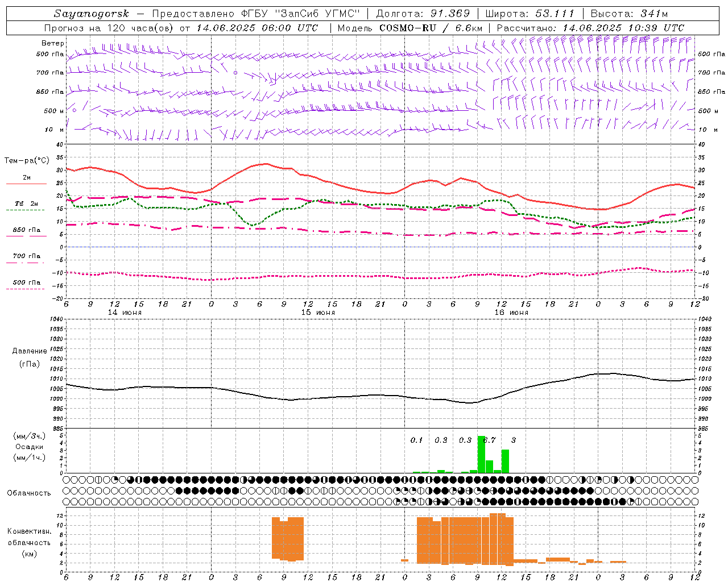The height and width of the screenshot is (582, 728).
Task: Click the Давление pressure panel label
Action: coord(30,351)
